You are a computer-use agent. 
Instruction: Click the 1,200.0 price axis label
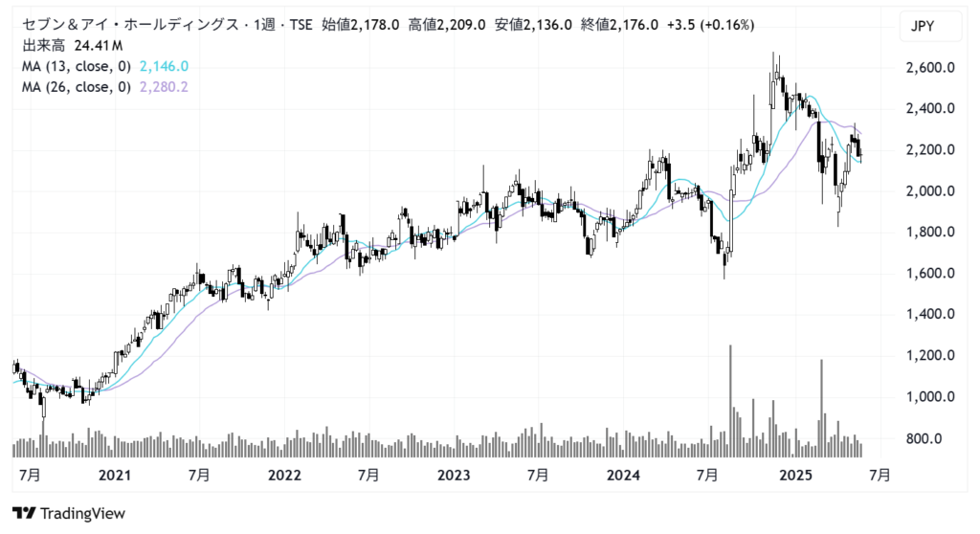click(x=930, y=355)
